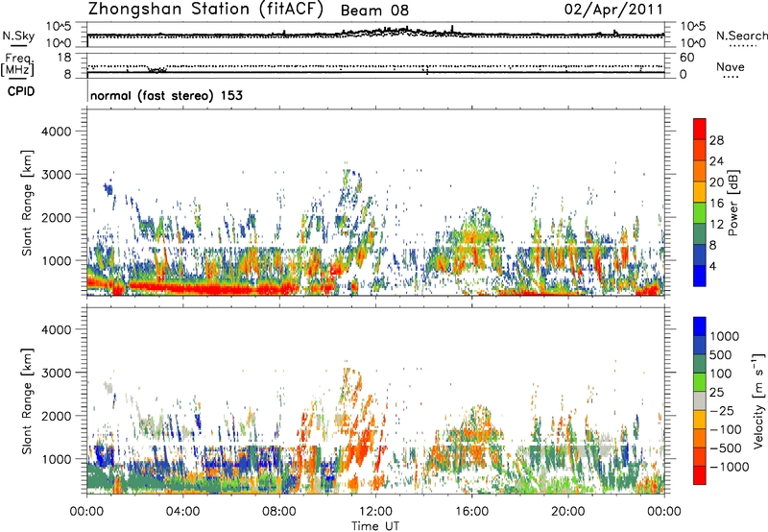
Task: Select the 2000 tick on velocity panel
Action: pyautogui.click(x=56, y=416)
